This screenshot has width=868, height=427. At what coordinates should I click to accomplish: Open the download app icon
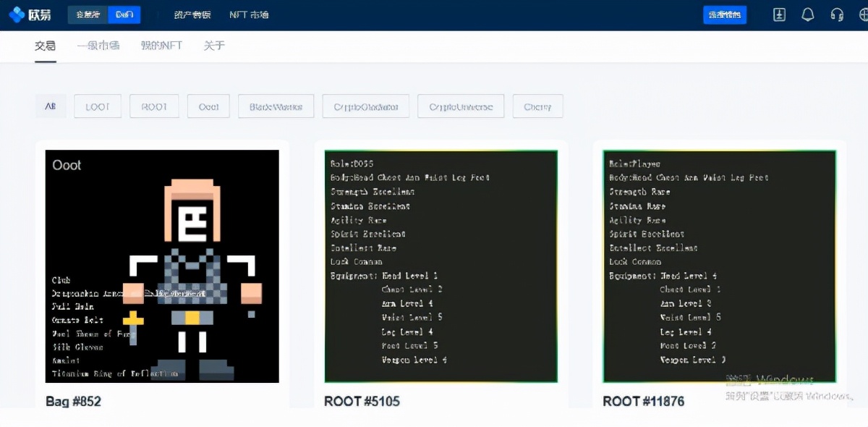click(779, 14)
